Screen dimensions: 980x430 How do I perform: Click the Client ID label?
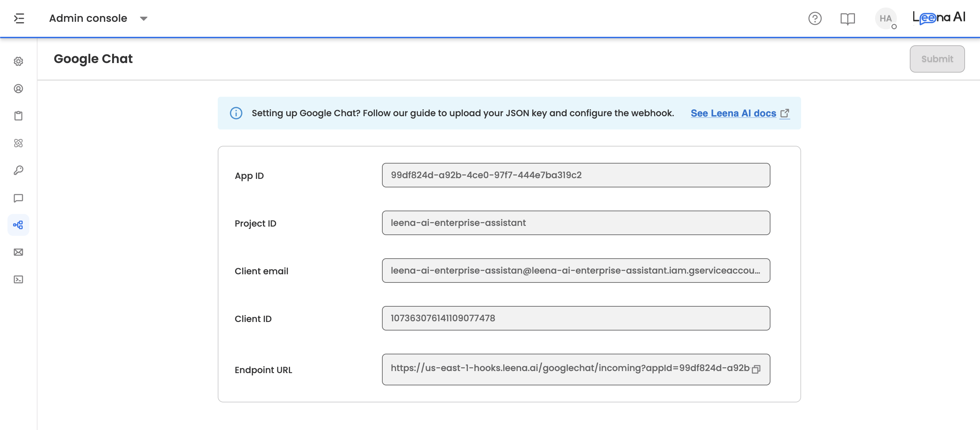253,319
